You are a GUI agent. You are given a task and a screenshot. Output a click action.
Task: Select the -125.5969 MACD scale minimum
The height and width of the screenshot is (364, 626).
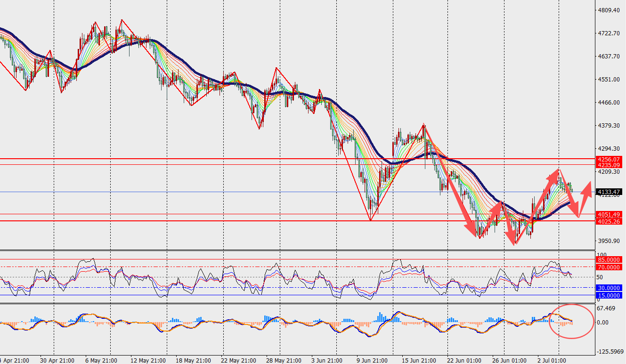(x=610, y=351)
